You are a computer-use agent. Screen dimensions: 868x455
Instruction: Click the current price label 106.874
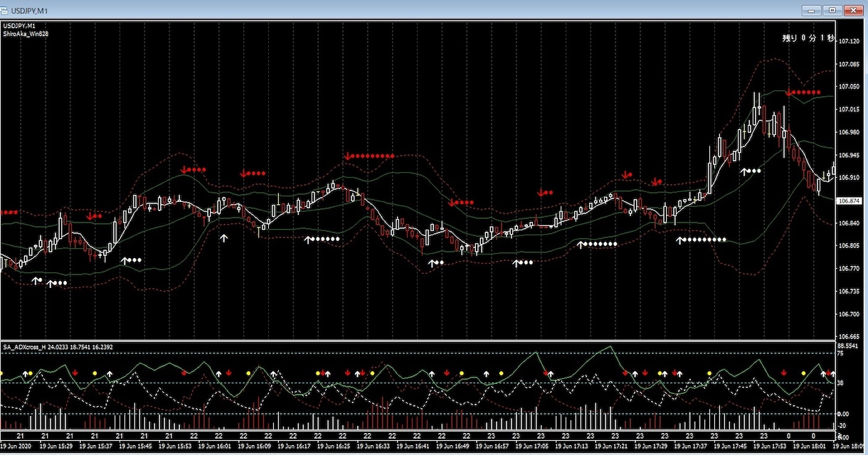point(850,201)
